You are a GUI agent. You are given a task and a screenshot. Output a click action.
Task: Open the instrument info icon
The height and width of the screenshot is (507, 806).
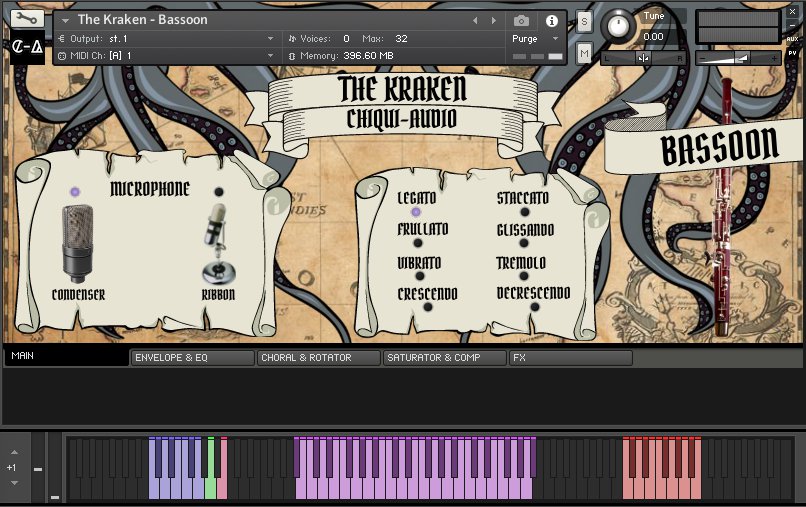pos(551,20)
